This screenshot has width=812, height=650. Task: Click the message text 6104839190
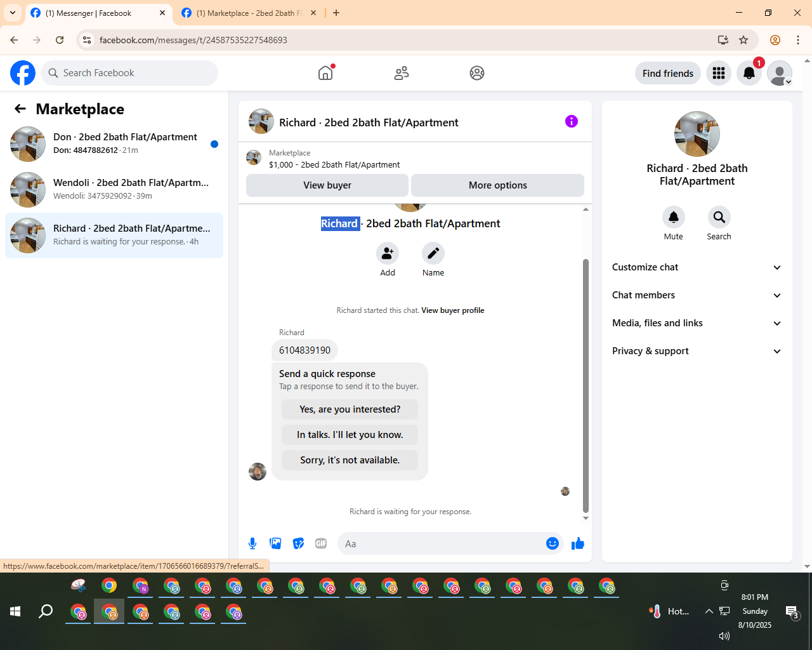pos(304,350)
